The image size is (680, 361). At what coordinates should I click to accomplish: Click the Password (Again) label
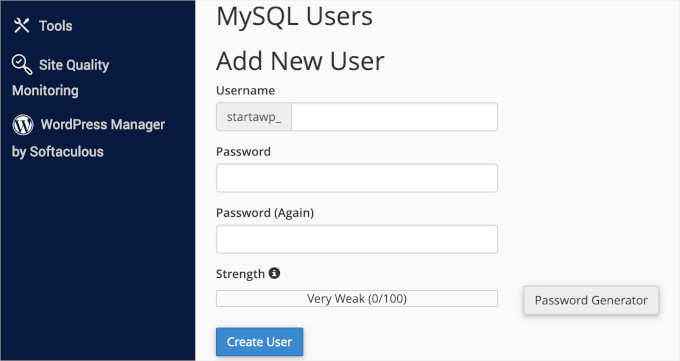point(265,213)
